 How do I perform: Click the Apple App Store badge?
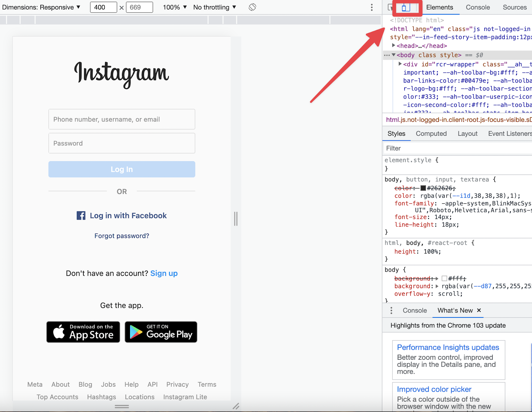[x=83, y=332]
